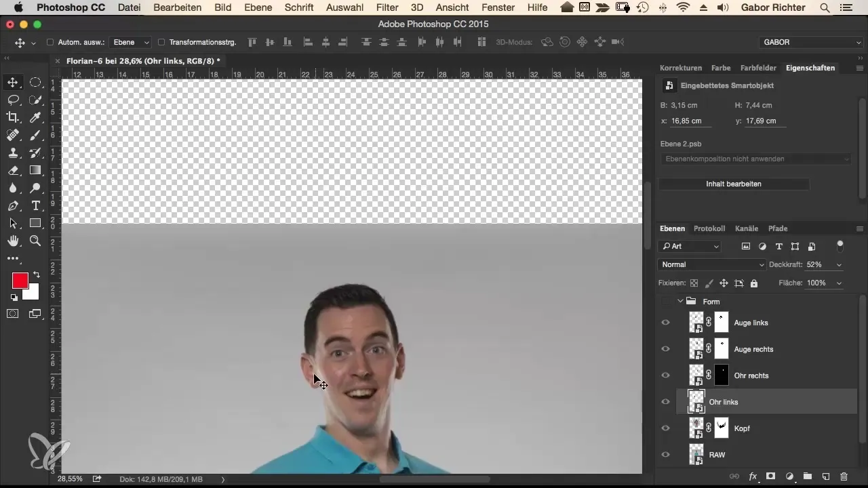Select the Blur tool
The image size is (868, 488).
(x=13, y=188)
